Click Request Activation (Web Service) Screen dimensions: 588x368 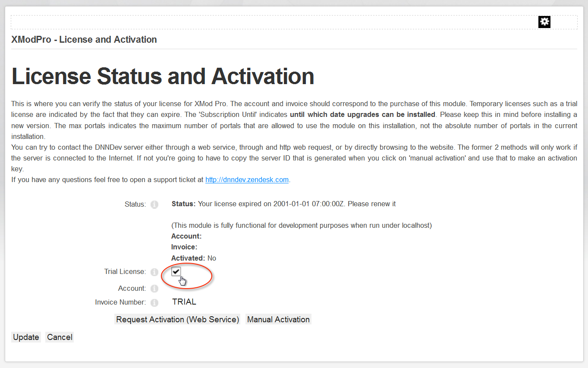178,320
